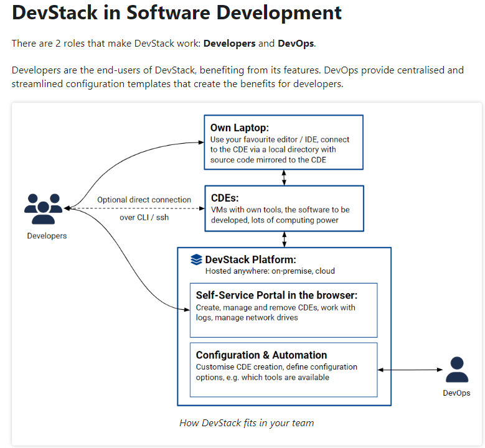The image size is (485, 448).
Task: Click the 'Own Laptop:' box title
Action: point(240,128)
